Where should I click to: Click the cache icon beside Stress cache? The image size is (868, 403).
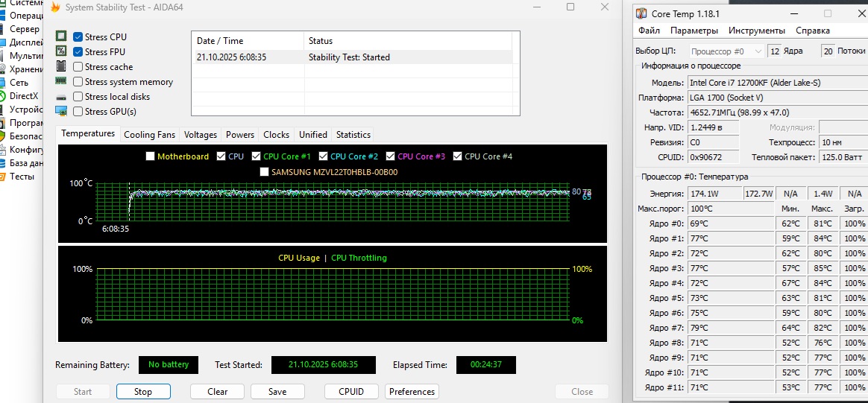pyautogui.click(x=61, y=66)
